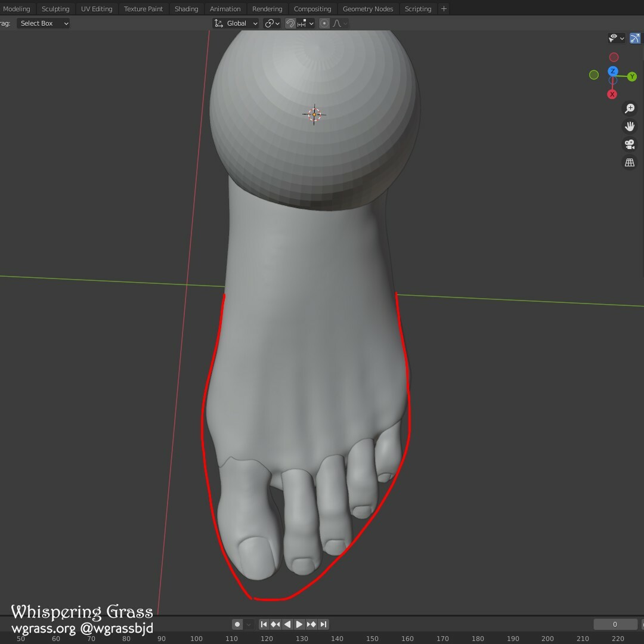Open the Global transform orientation dropdown

click(x=236, y=23)
